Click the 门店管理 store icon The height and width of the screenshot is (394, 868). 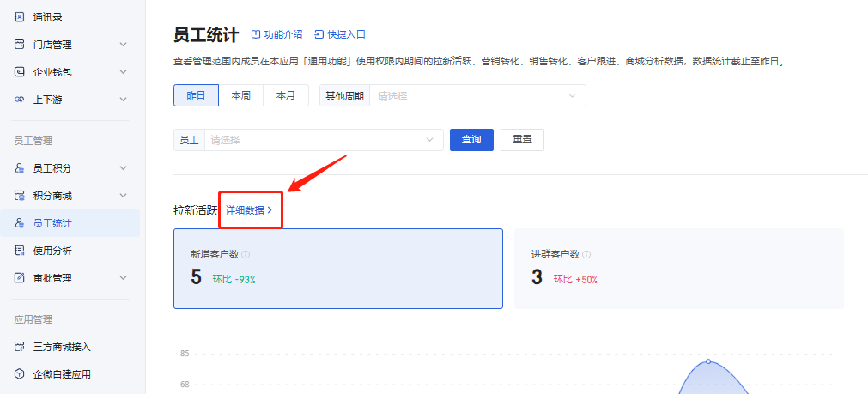(20, 45)
